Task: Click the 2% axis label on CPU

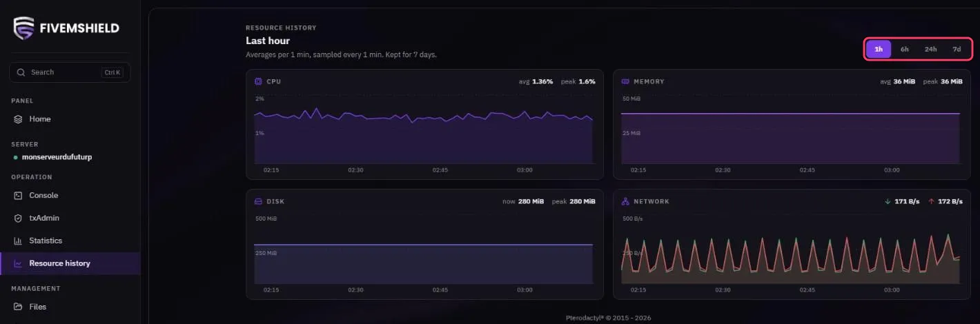Action: (259, 99)
